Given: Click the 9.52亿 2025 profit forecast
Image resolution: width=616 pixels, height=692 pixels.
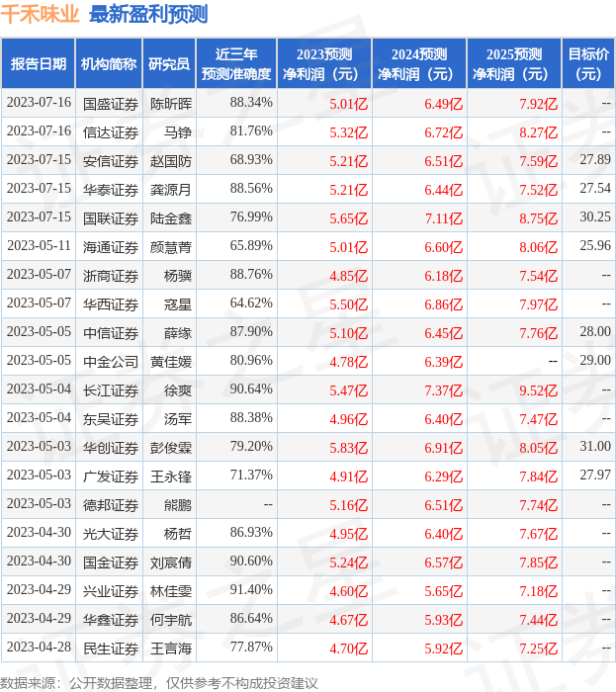Looking at the screenshot, I should [x=538, y=391].
